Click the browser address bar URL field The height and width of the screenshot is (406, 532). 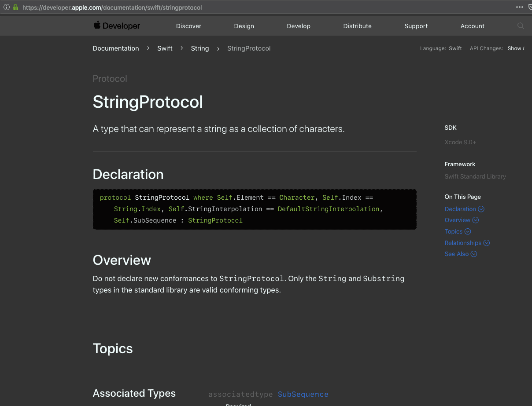[x=132, y=7]
